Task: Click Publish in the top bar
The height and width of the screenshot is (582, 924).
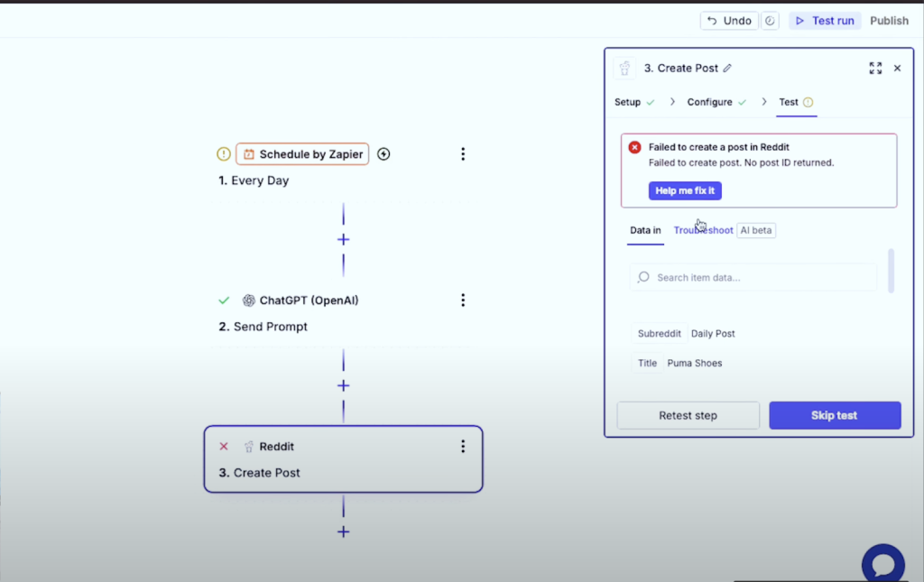Action: pyautogui.click(x=889, y=21)
